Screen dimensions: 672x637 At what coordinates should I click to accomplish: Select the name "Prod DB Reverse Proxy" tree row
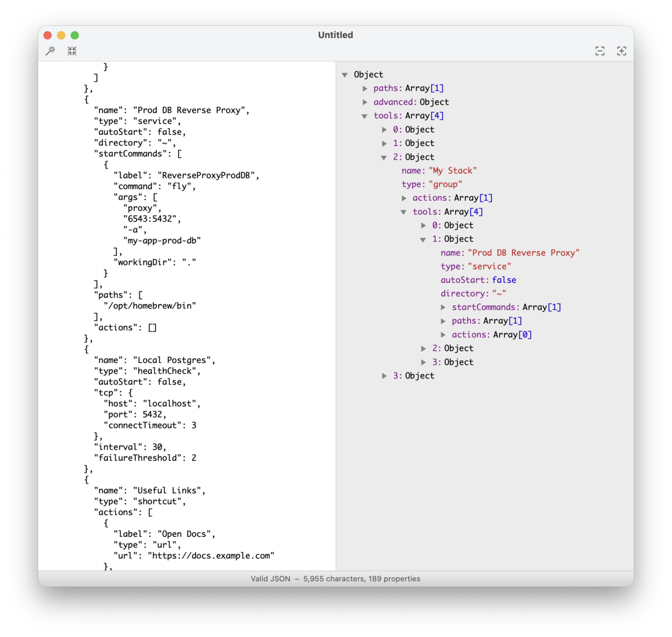pyautogui.click(x=510, y=252)
